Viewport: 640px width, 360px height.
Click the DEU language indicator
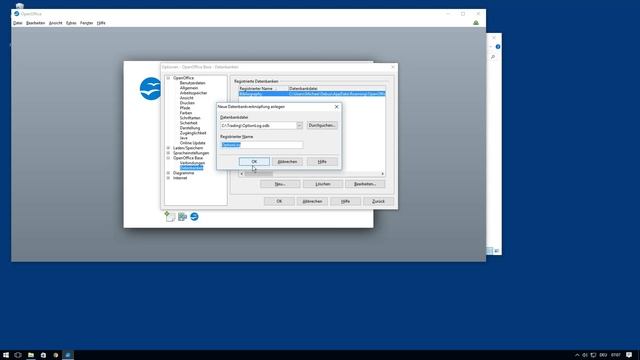603,355
